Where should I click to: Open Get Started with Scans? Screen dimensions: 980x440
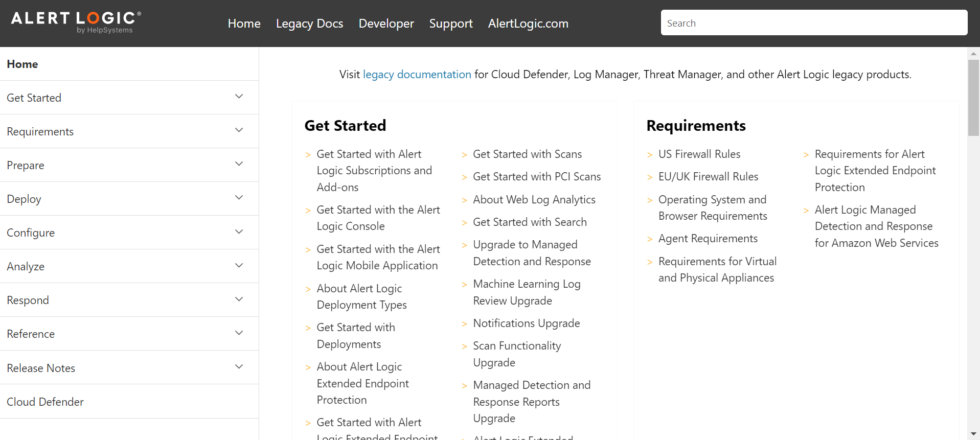(528, 154)
